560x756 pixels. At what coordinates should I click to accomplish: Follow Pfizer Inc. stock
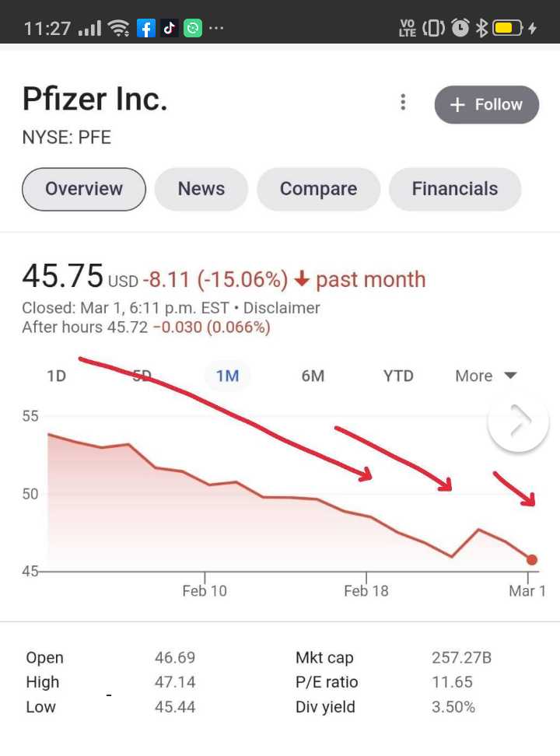(x=487, y=105)
